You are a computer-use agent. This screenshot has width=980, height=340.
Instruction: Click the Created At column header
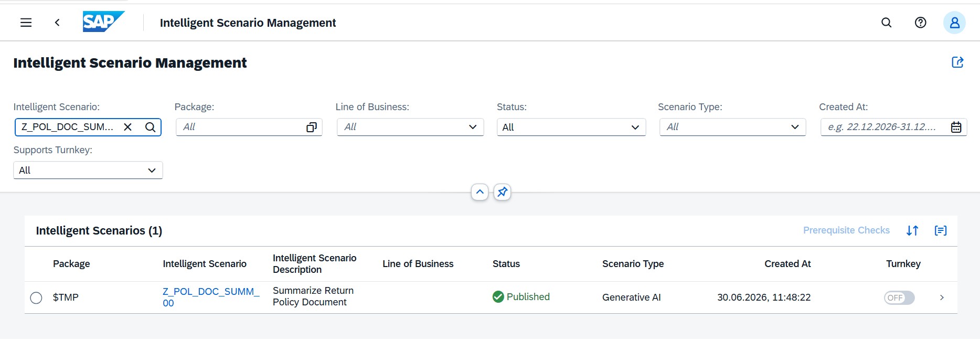(x=787, y=264)
